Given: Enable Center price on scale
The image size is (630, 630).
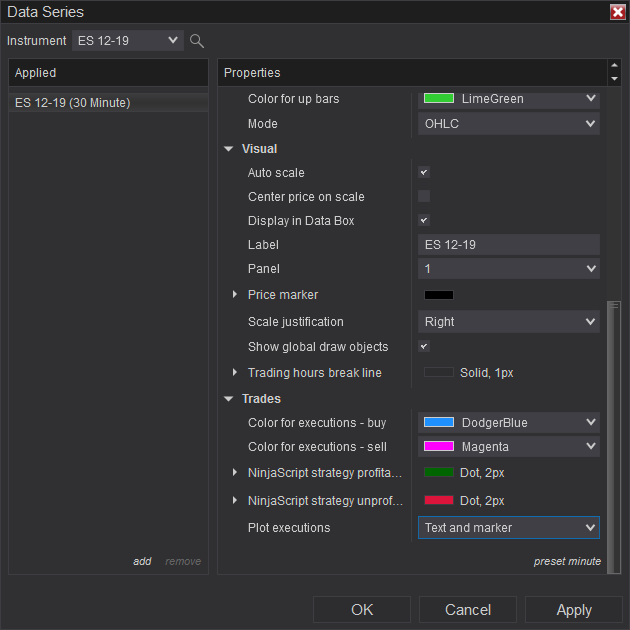Looking at the screenshot, I should (x=424, y=197).
